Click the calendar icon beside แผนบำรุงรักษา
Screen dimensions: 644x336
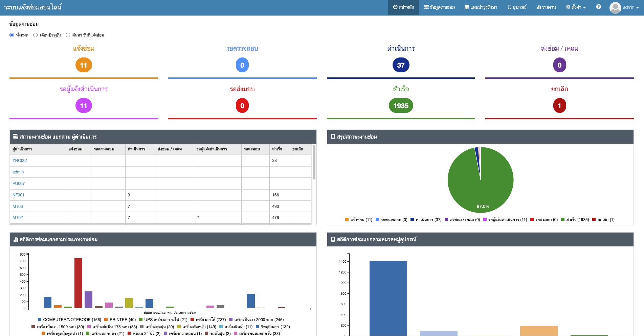click(x=467, y=7)
